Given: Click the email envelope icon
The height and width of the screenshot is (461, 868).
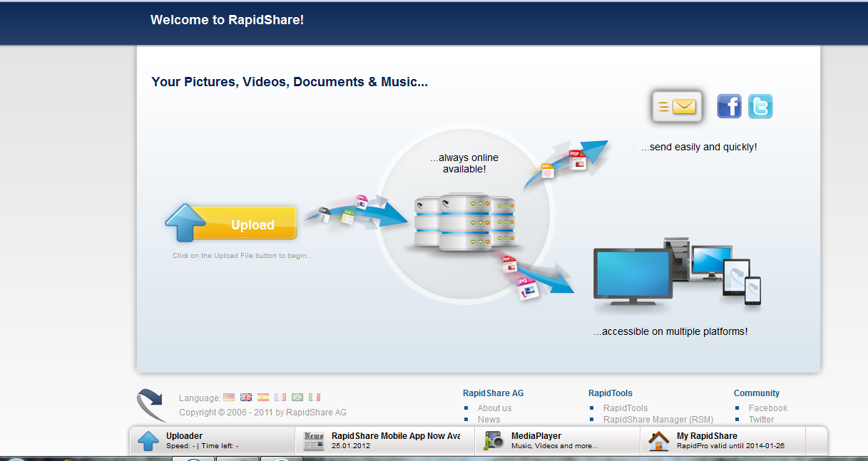Looking at the screenshot, I should (678, 107).
